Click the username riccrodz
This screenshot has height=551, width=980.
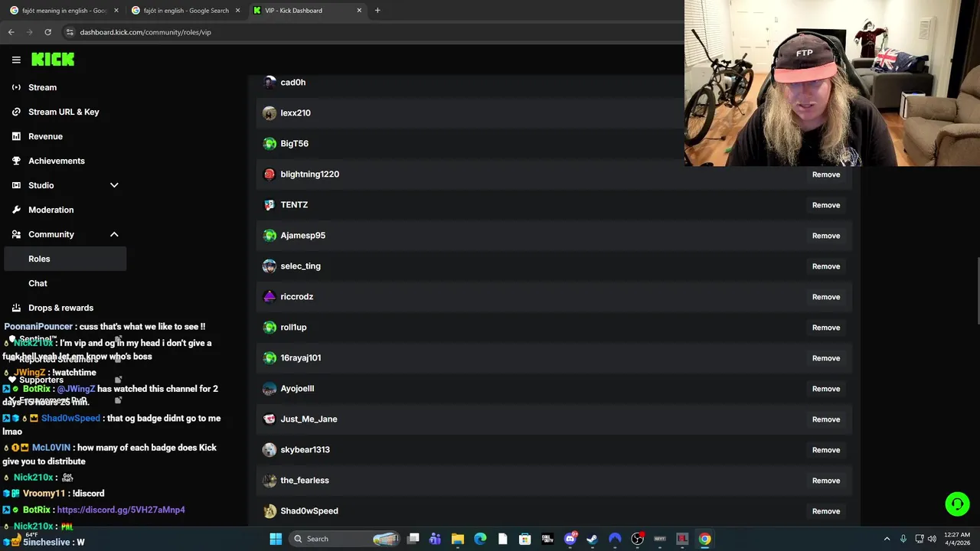(297, 297)
